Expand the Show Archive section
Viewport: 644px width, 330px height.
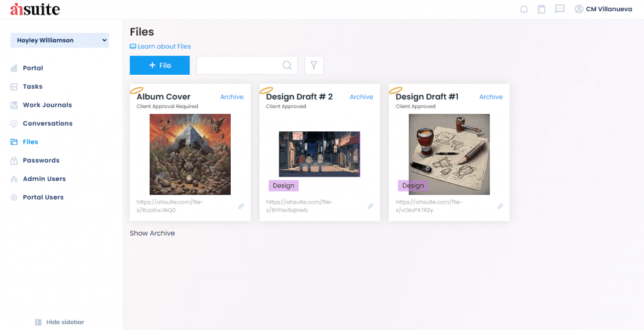[152, 233]
